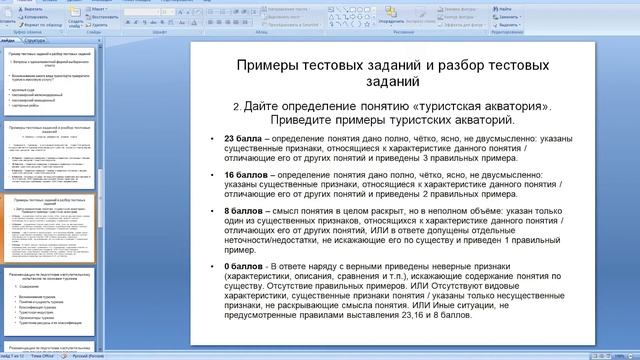Toggle strikethrough formatting
This screenshot has height=360, width=640.
153,22
